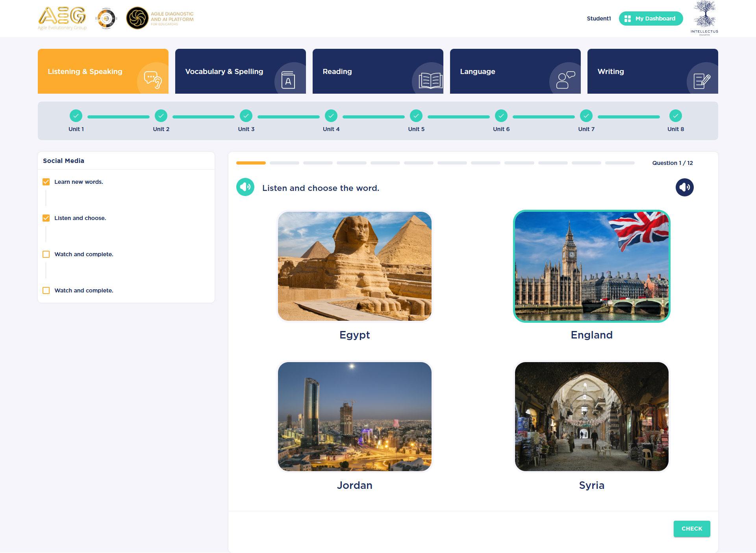Click the second question progress segment
756x553 pixels.
coord(284,163)
